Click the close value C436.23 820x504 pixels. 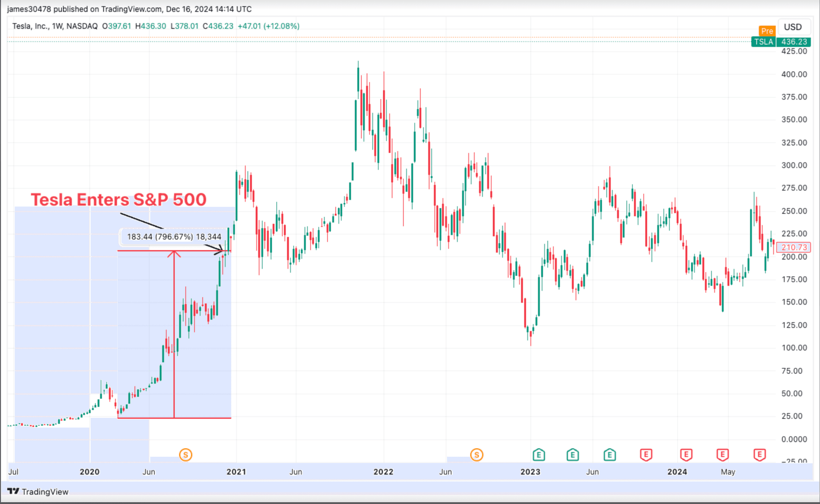click(218, 26)
